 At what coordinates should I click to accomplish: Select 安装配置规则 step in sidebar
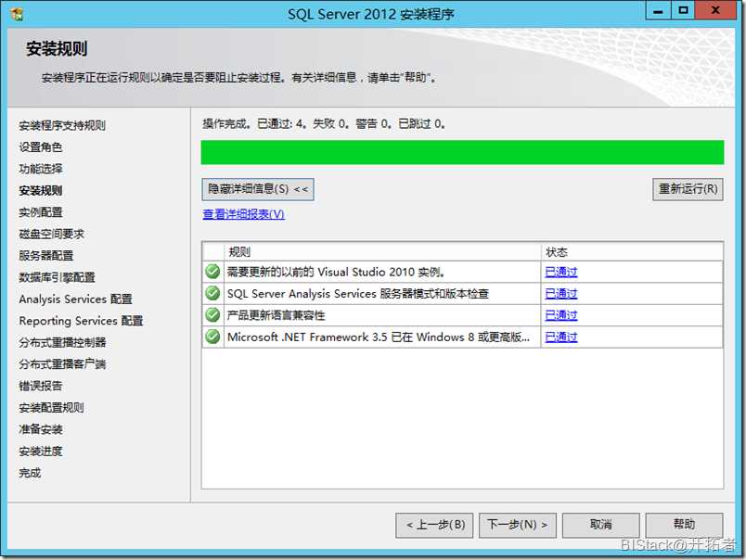51,408
